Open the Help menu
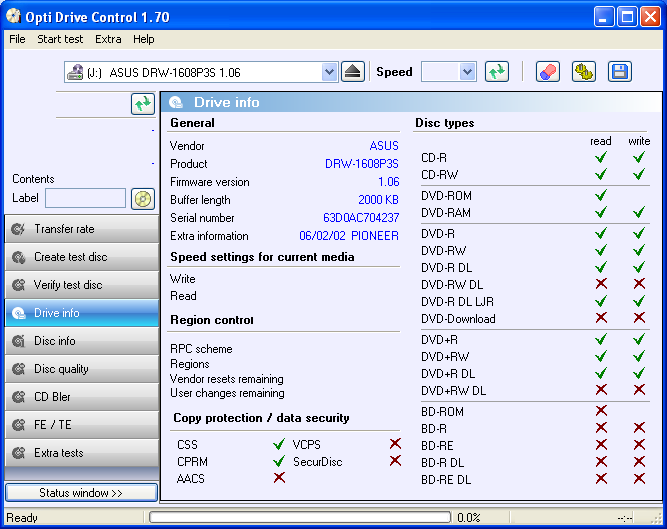The image size is (667, 529). pyautogui.click(x=144, y=39)
